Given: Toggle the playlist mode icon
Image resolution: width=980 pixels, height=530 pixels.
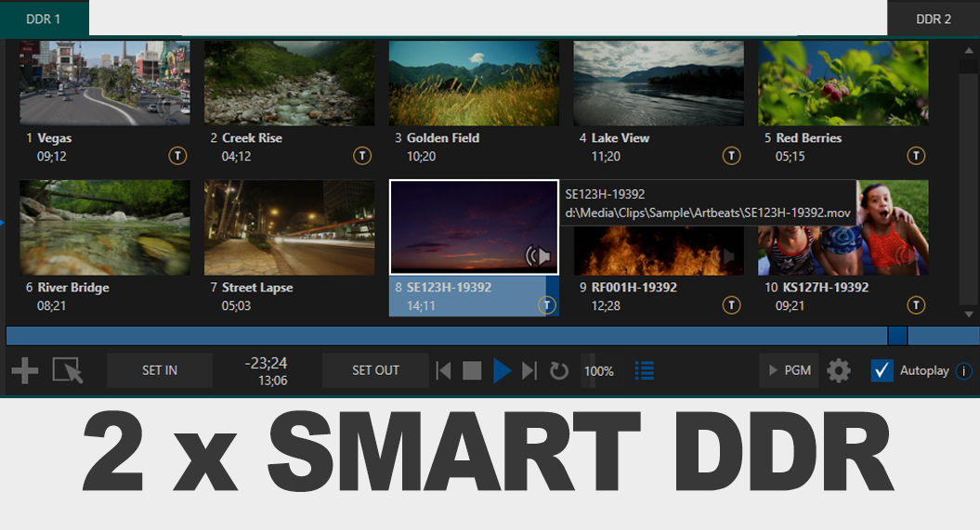Looking at the screenshot, I should pos(644,370).
